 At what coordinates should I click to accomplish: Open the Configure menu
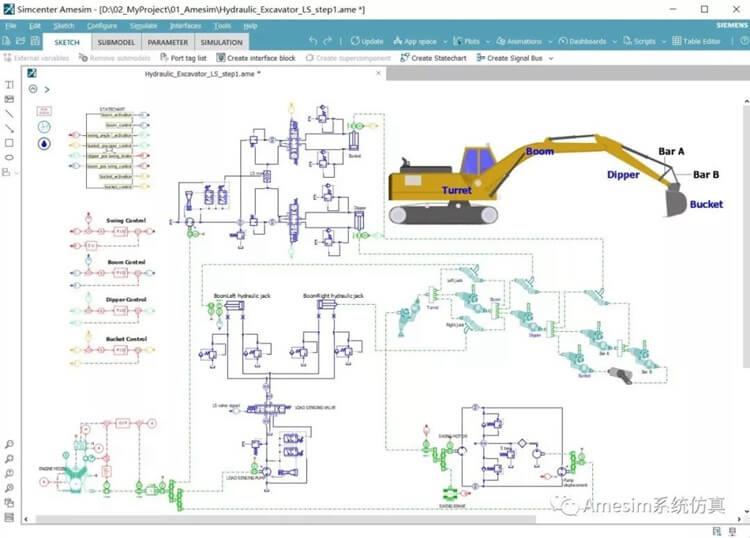pos(102,26)
